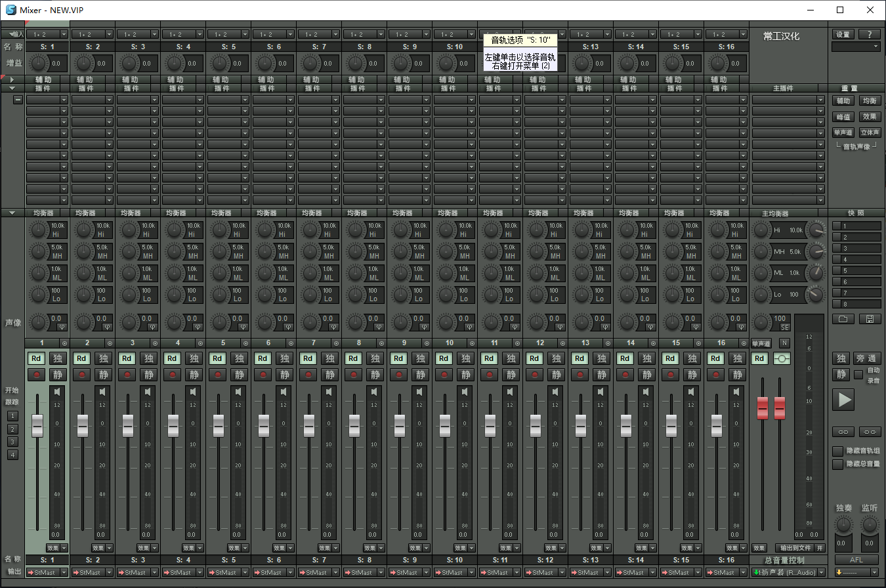Click the reset 峰值 button
The image size is (886, 588).
tap(843, 116)
